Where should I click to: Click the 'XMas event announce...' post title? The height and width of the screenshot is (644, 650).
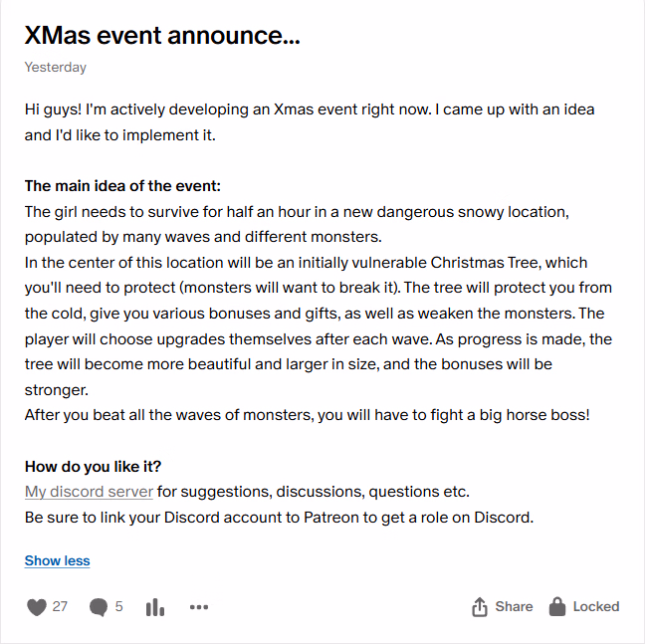point(162,36)
